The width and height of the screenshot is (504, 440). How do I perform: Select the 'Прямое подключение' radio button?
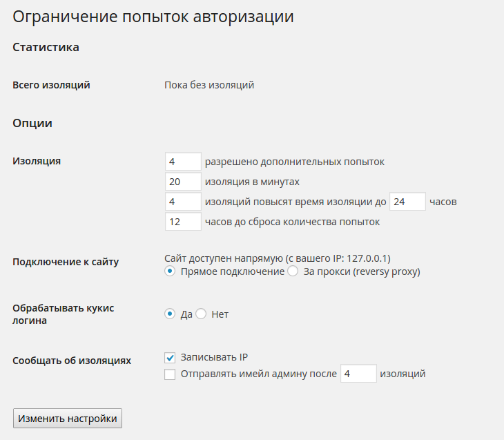click(170, 271)
